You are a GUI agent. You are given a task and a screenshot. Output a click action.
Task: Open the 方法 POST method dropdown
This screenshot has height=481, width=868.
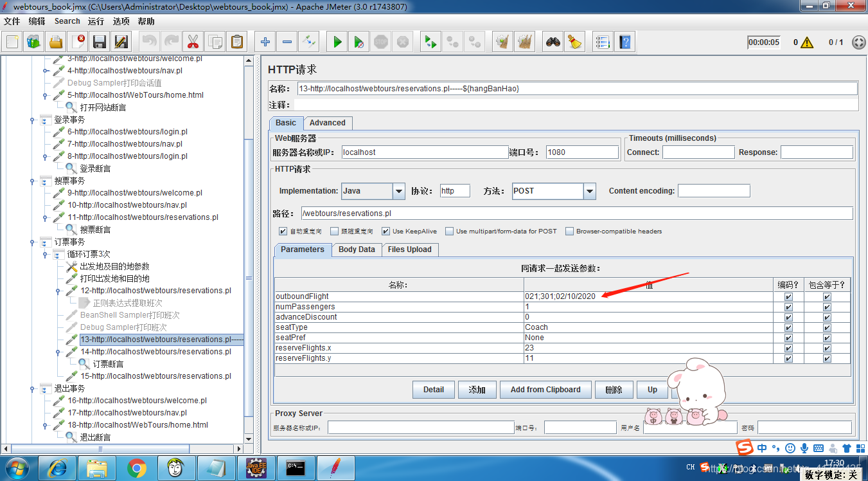point(590,191)
